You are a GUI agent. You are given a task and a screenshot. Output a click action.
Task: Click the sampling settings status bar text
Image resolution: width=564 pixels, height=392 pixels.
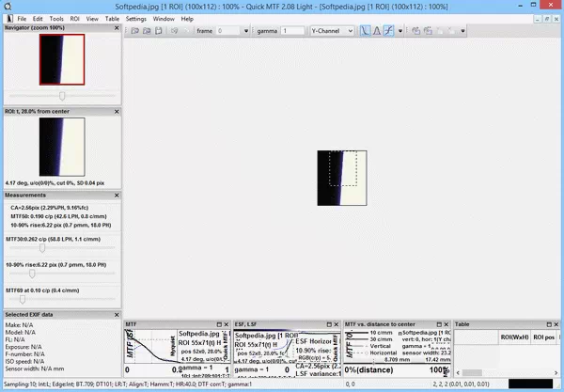[x=128, y=384]
